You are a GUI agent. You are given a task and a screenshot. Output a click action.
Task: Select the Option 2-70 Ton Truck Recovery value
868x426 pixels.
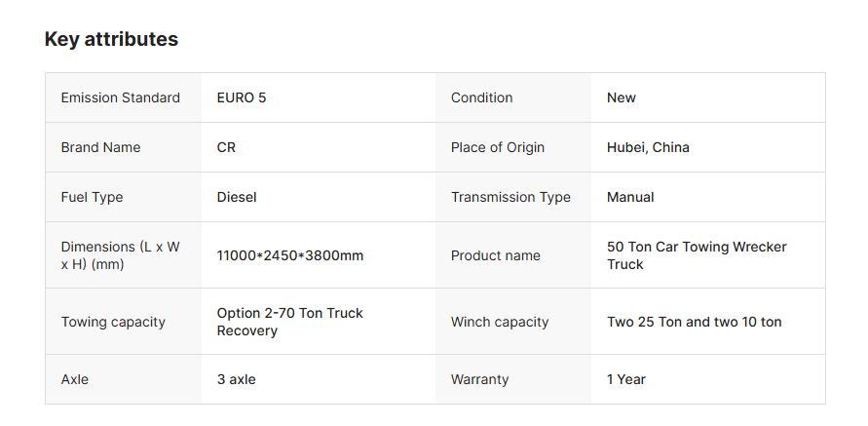[289, 322]
